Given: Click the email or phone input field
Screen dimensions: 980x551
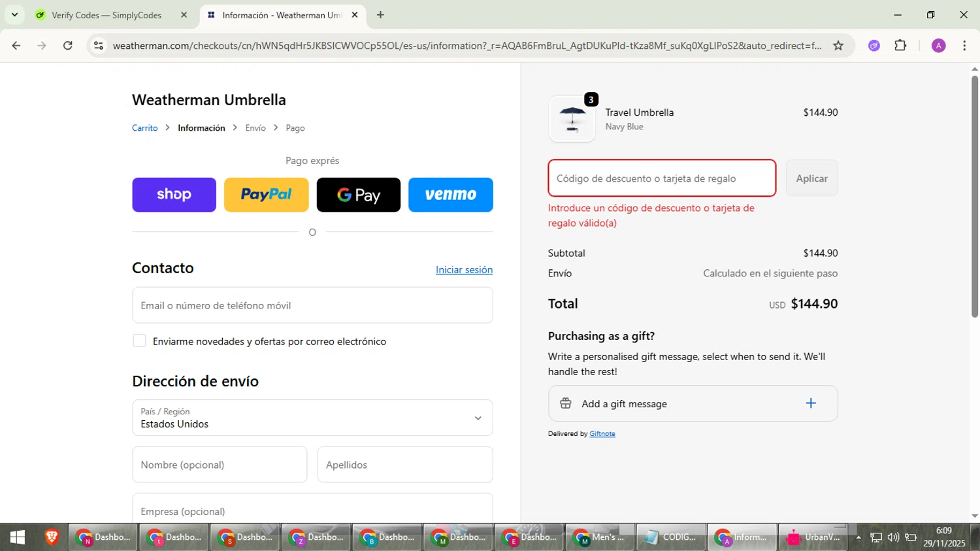Looking at the screenshot, I should pyautogui.click(x=312, y=305).
